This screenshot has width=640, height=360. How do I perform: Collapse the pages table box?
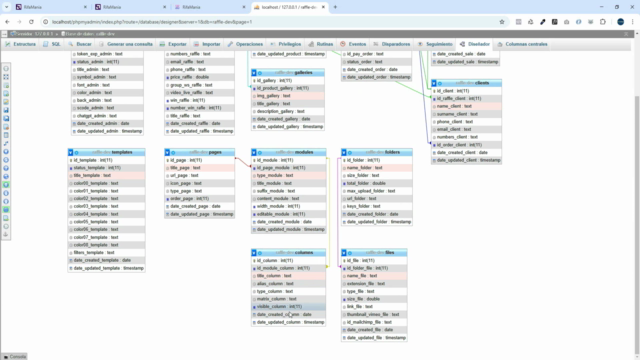(x=167, y=152)
